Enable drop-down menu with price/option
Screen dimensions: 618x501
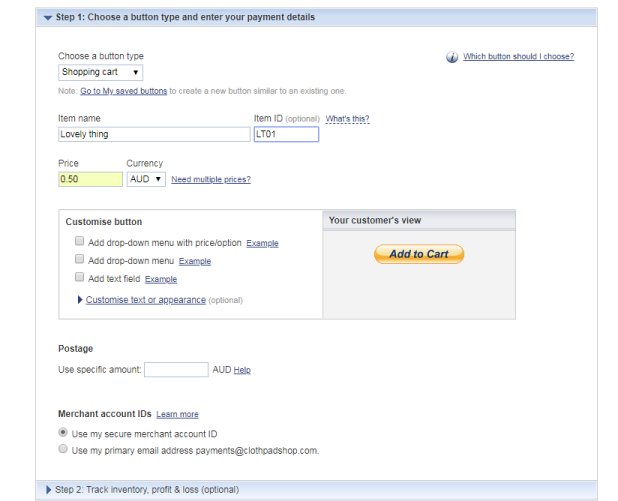tap(80, 242)
